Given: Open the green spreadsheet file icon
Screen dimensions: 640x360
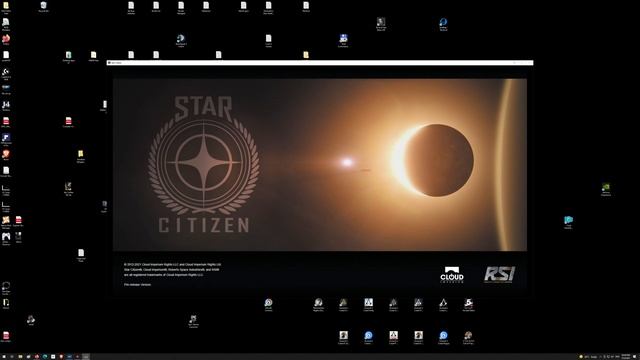Looking at the screenshot, I should pos(68,56).
